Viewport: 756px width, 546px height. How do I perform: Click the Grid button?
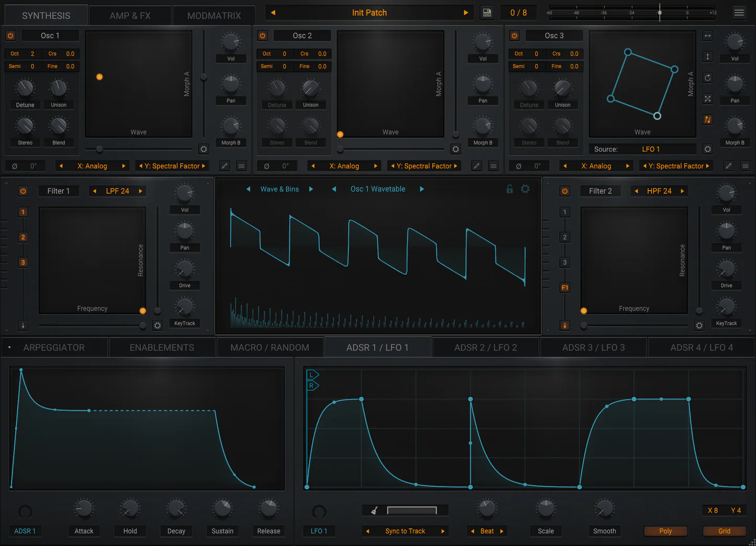pyautogui.click(x=724, y=531)
